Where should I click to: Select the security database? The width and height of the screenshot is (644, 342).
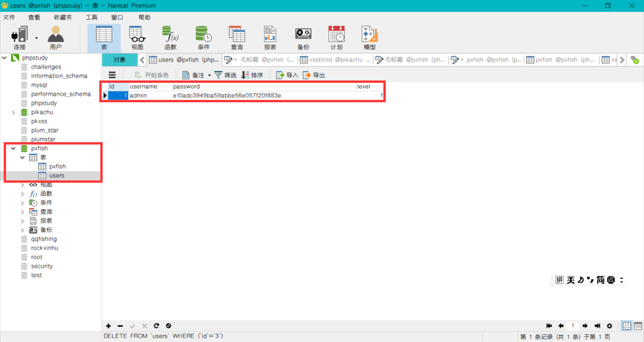(x=42, y=266)
